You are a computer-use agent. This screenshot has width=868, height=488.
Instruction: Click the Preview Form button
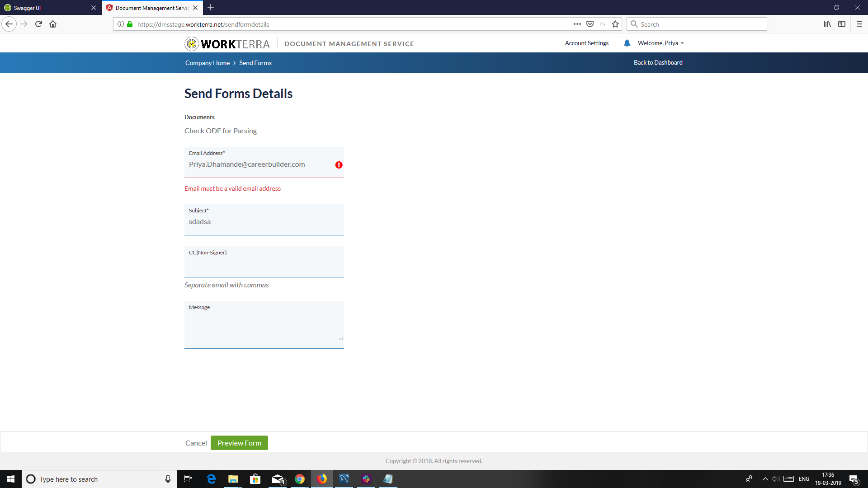click(239, 443)
